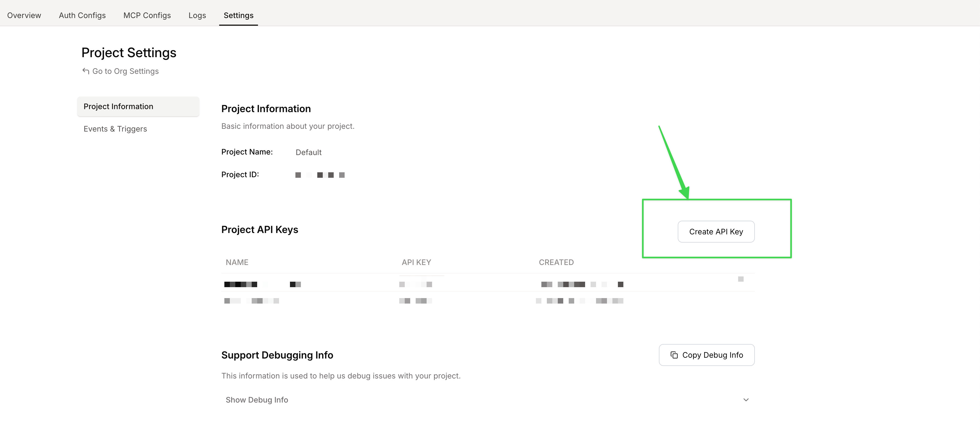The height and width of the screenshot is (431, 980).
Task: Open Events & Triggers in the sidebar
Action: (x=115, y=129)
